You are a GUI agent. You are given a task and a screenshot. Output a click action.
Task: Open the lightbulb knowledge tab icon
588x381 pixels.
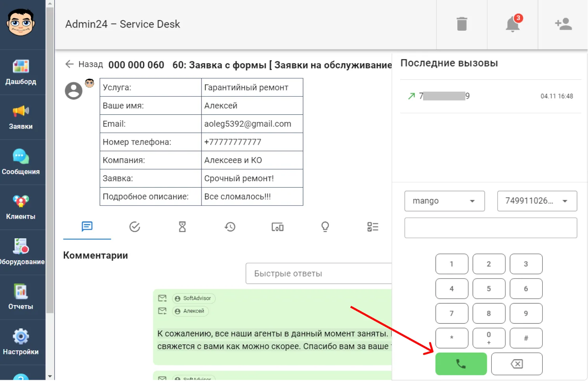[325, 227]
